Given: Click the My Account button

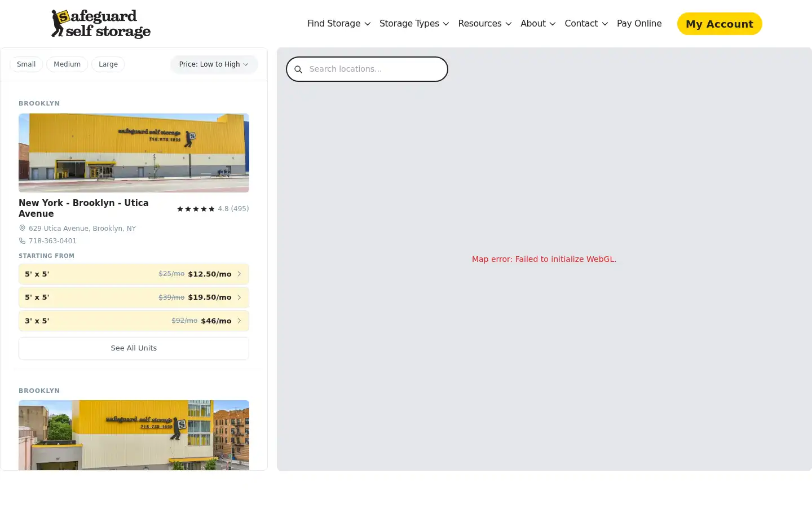Looking at the screenshot, I should tap(720, 24).
